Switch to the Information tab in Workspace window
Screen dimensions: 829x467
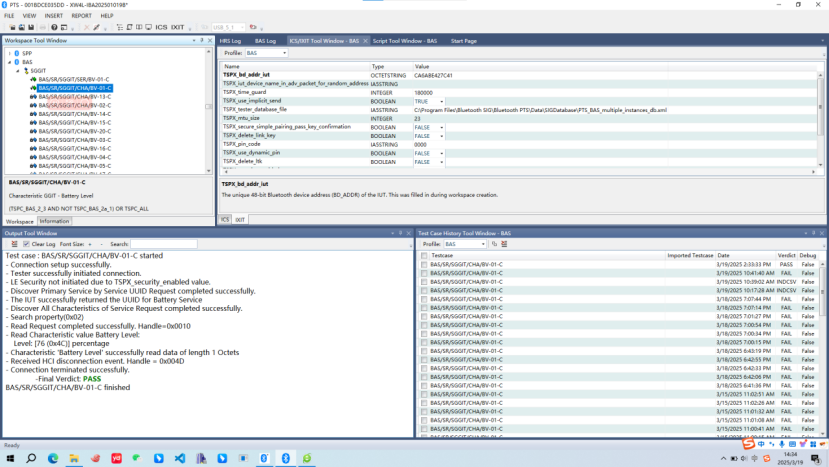click(54, 221)
